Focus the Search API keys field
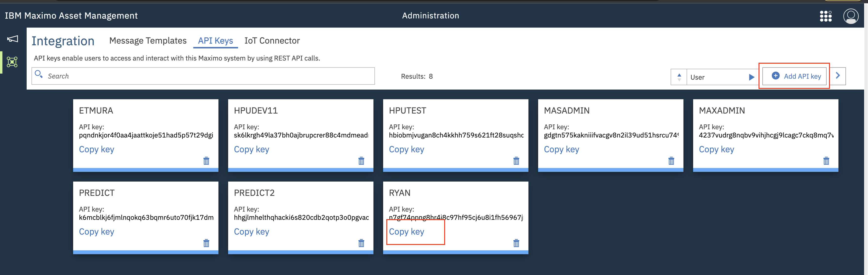The image size is (868, 275). pos(203,76)
